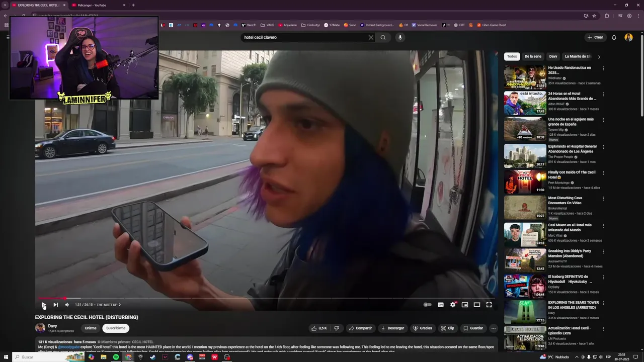Viewport: 644px width, 362px height.
Task: Start voice search with microphone
Action: tap(400, 37)
